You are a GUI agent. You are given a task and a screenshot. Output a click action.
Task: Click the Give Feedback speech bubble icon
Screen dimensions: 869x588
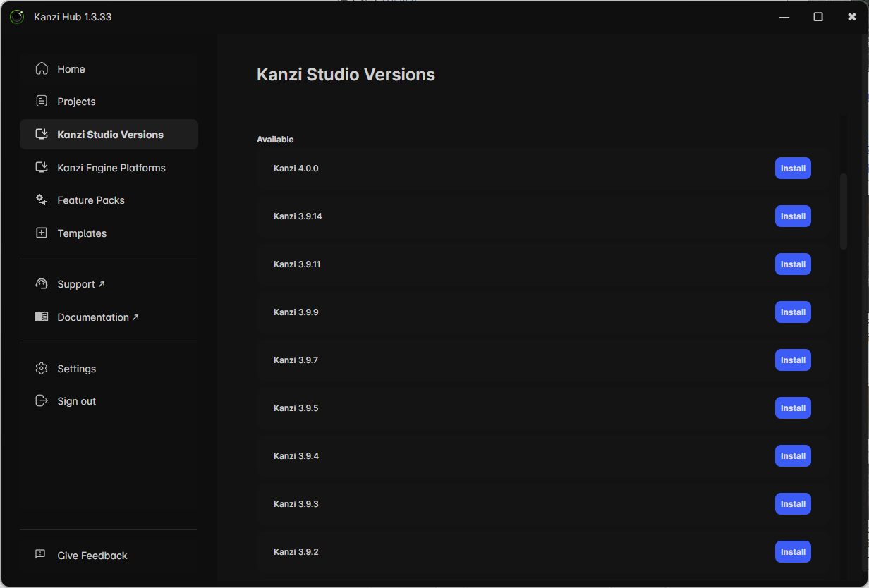pyautogui.click(x=41, y=555)
